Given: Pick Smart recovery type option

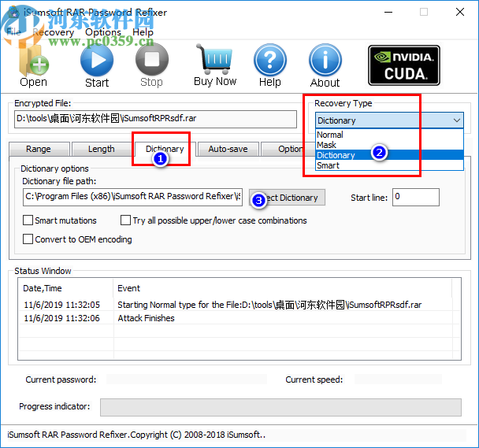Looking at the screenshot, I should click(x=389, y=165).
